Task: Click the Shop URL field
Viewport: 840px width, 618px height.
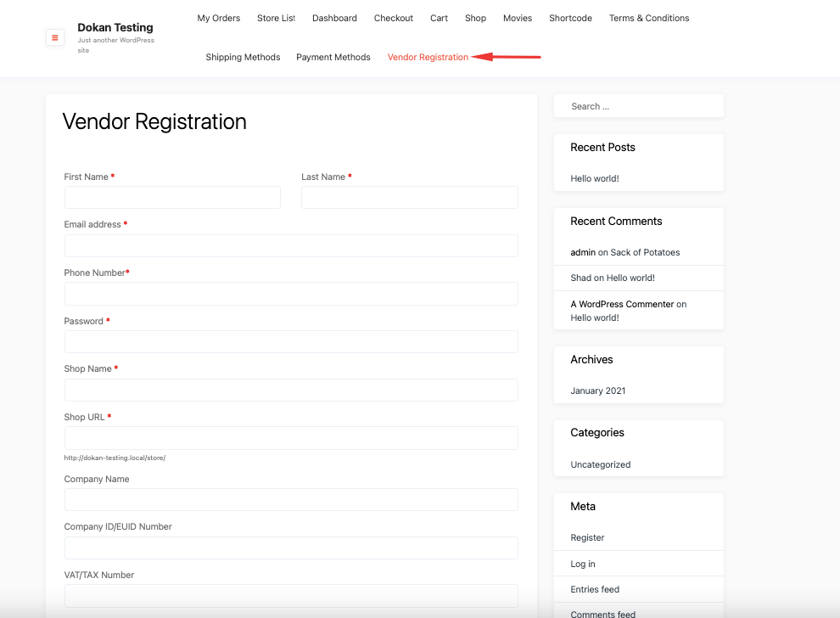Action: coord(291,437)
